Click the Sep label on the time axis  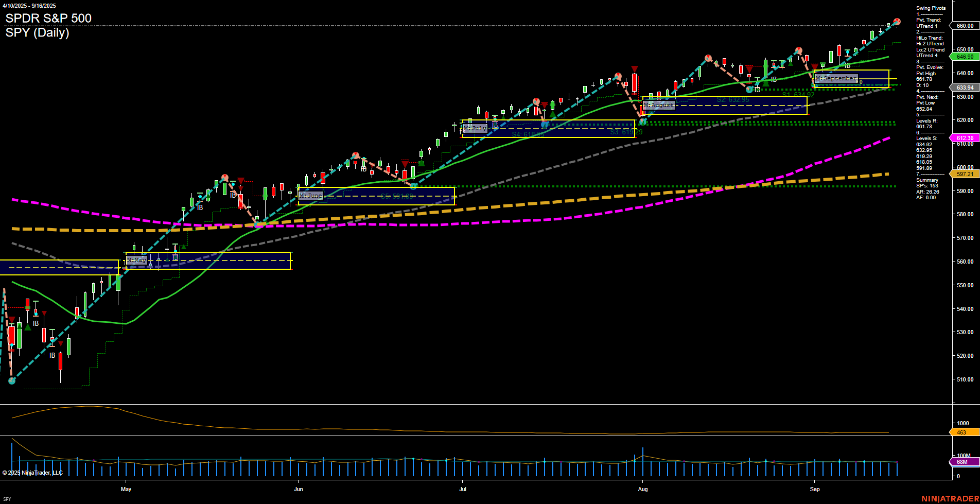814,489
